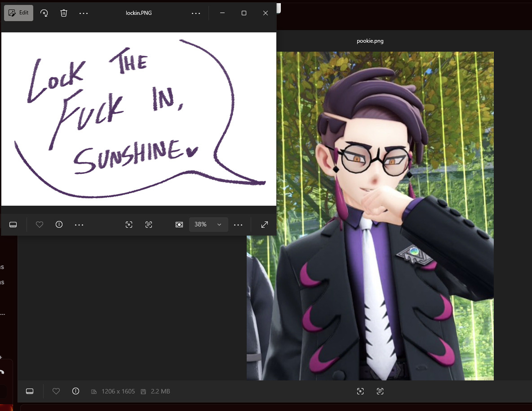Enter full screen view for lockin.PNG

point(265,225)
